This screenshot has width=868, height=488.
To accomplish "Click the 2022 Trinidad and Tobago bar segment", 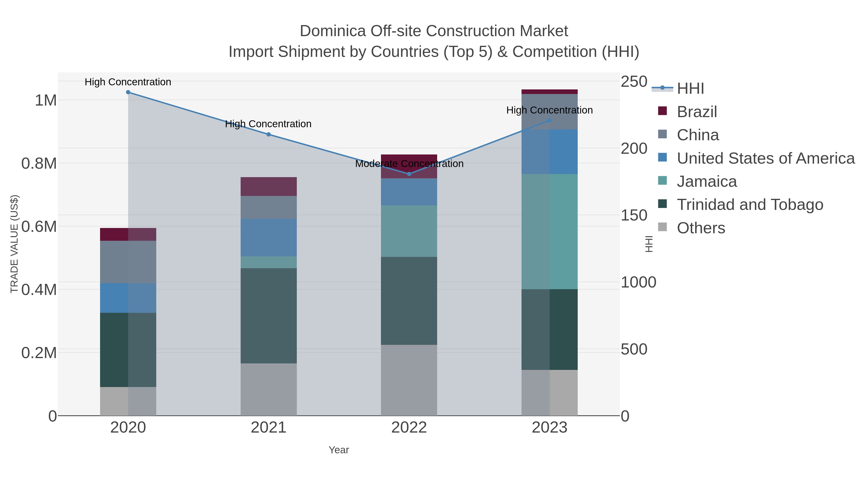I will tap(409, 301).
